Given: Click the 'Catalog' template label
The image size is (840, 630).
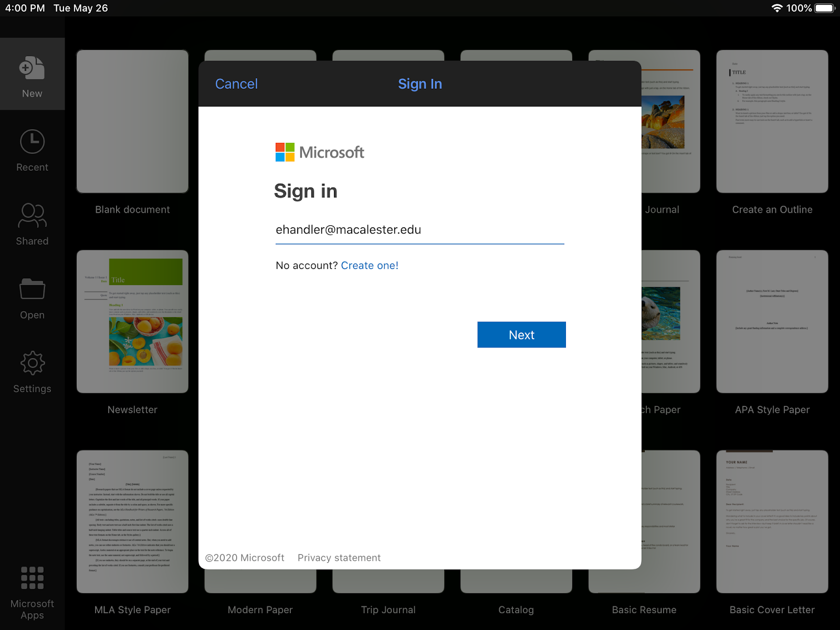Looking at the screenshot, I should click(x=516, y=610).
